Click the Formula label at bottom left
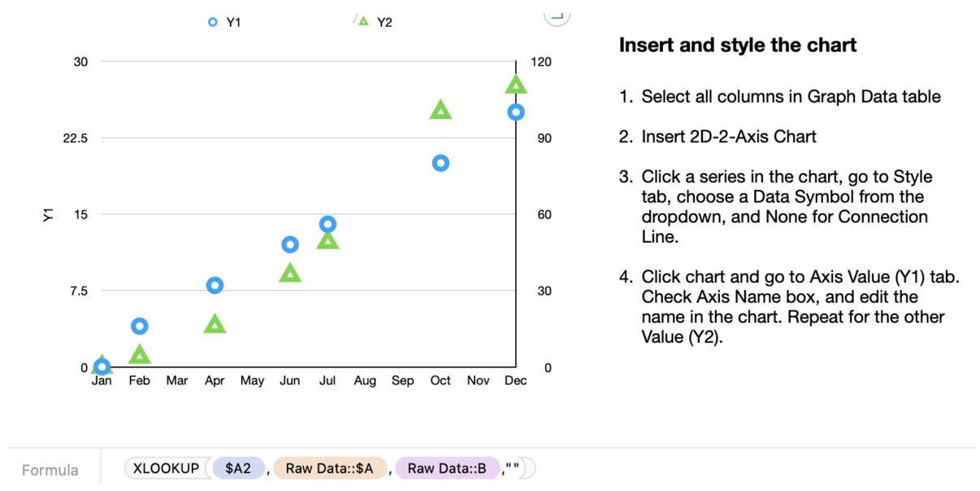980x491 pixels. click(x=50, y=470)
